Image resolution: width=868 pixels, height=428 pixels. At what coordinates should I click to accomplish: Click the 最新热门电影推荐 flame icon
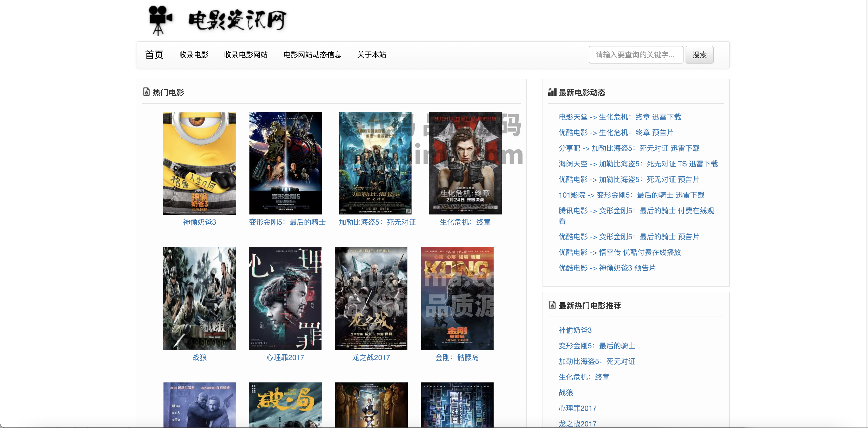tap(552, 305)
